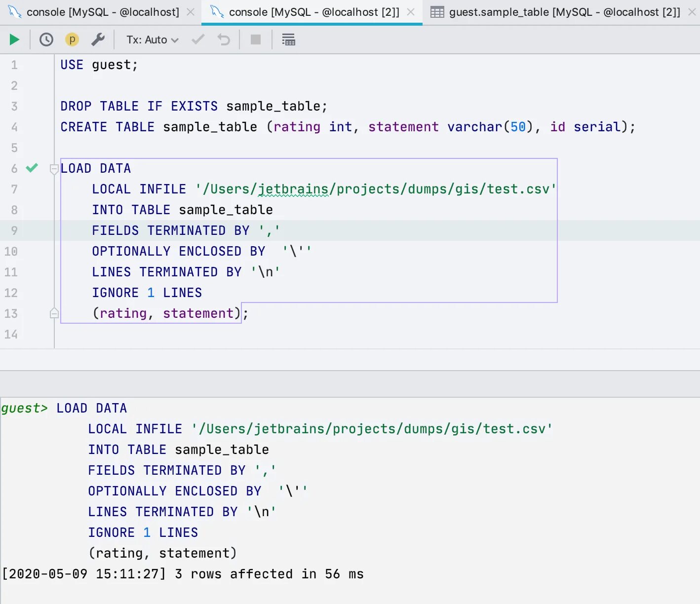Image resolution: width=700 pixels, height=604 pixels.
Task: Click the in-editor results table icon
Action: click(288, 39)
